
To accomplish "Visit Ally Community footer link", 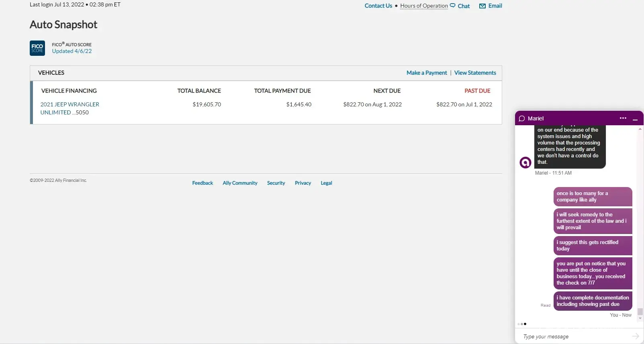I will [x=240, y=183].
